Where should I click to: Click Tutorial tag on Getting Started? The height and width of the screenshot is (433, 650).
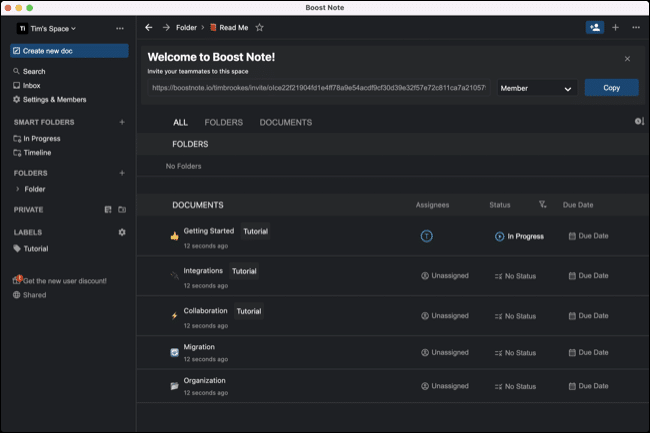[x=255, y=231]
